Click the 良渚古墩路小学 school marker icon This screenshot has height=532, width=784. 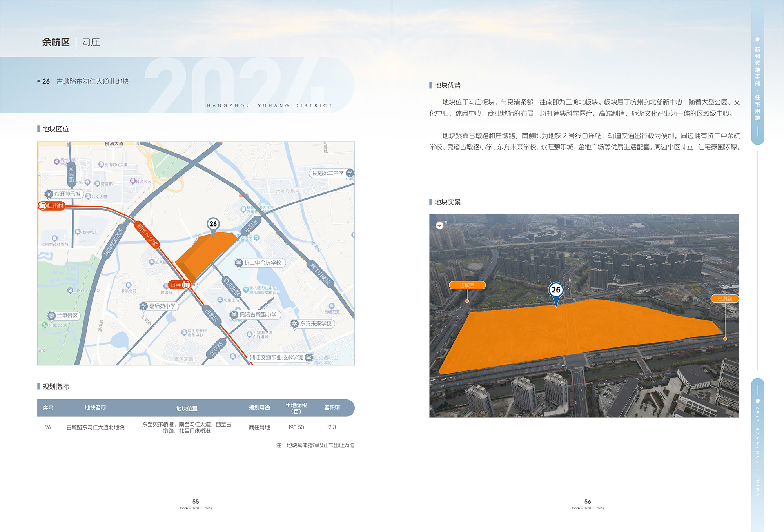tap(234, 314)
